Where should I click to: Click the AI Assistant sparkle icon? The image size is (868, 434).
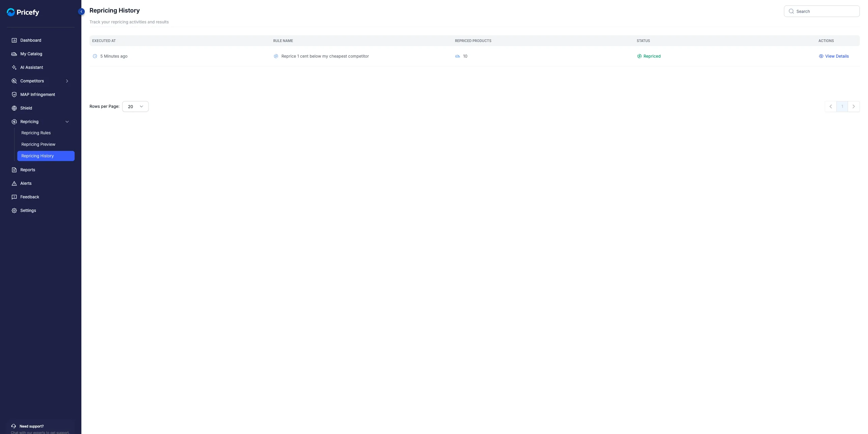click(x=14, y=67)
